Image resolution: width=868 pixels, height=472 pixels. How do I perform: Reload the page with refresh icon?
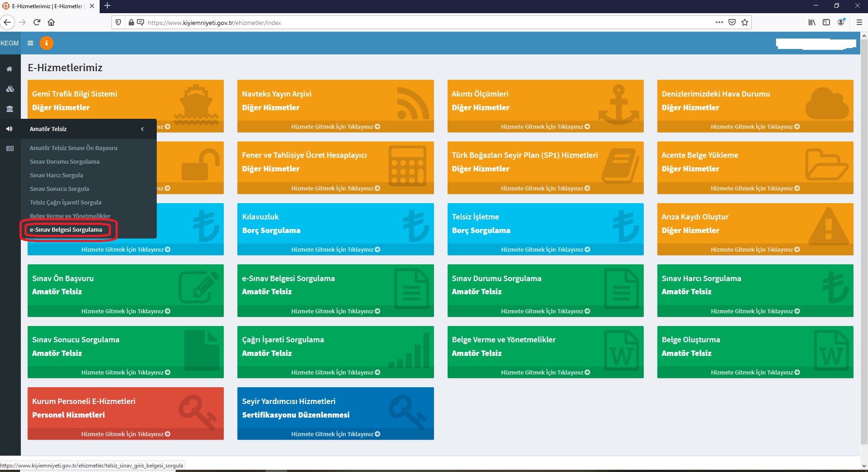pos(37,22)
